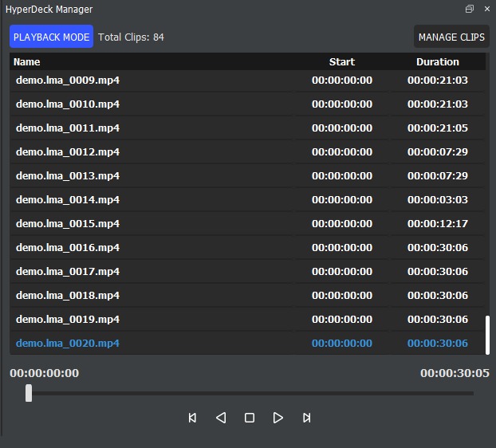Click the duration 00:00:21:05 for clip 0011

coord(438,128)
